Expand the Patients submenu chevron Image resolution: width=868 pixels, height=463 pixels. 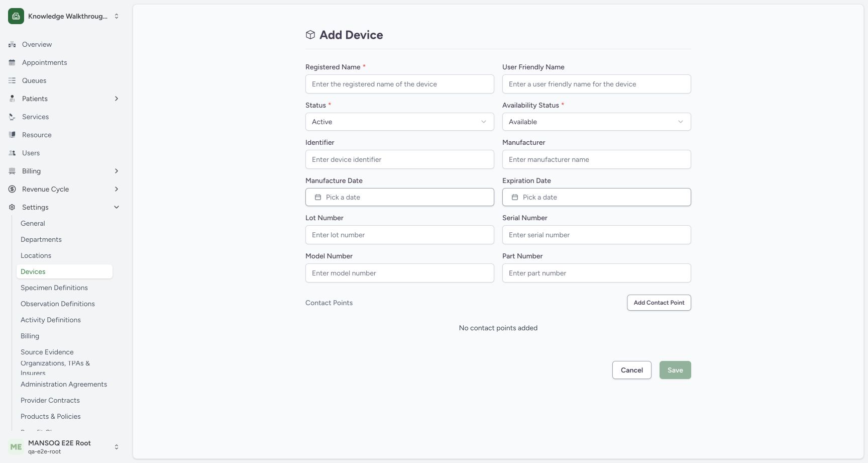click(x=117, y=99)
